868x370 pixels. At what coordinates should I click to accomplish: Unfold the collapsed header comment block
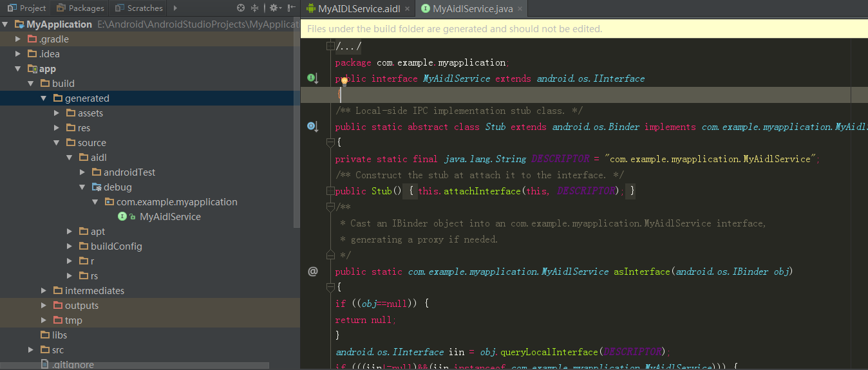330,46
